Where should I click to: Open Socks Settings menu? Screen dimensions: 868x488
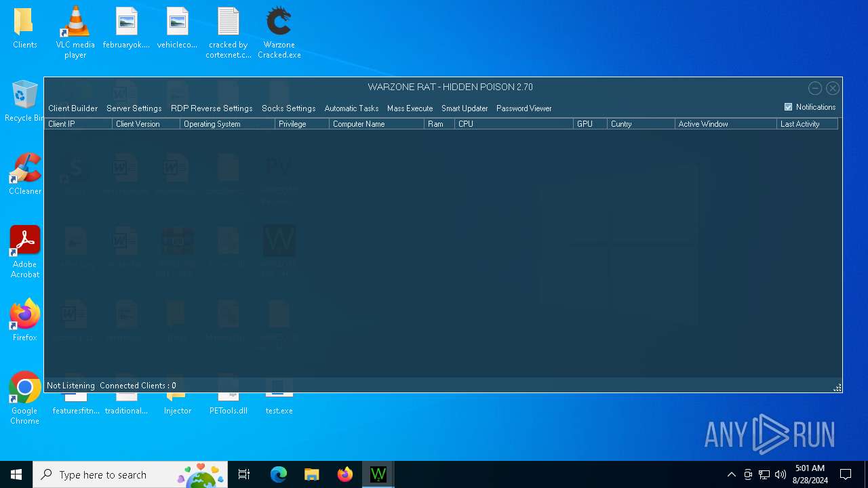click(288, 108)
